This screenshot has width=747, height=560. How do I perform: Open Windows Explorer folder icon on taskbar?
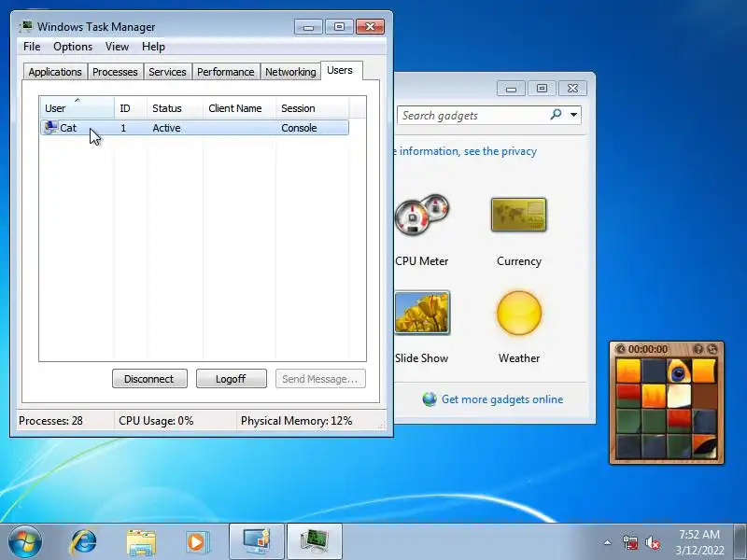141,542
